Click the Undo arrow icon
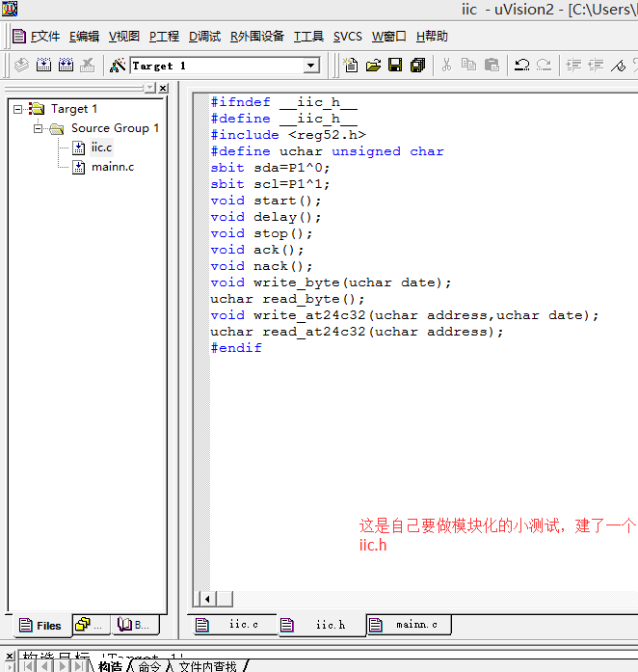Image resolution: width=638 pixels, height=672 pixels. tap(522, 66)
